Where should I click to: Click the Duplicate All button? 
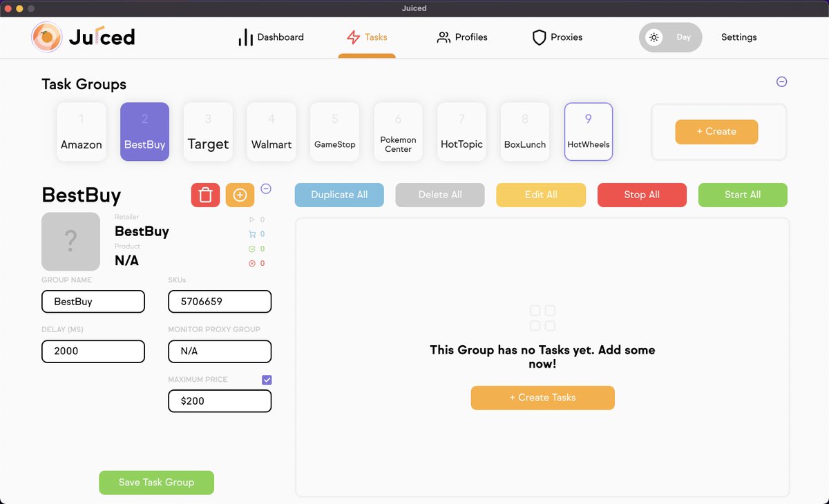pos(339,195)
